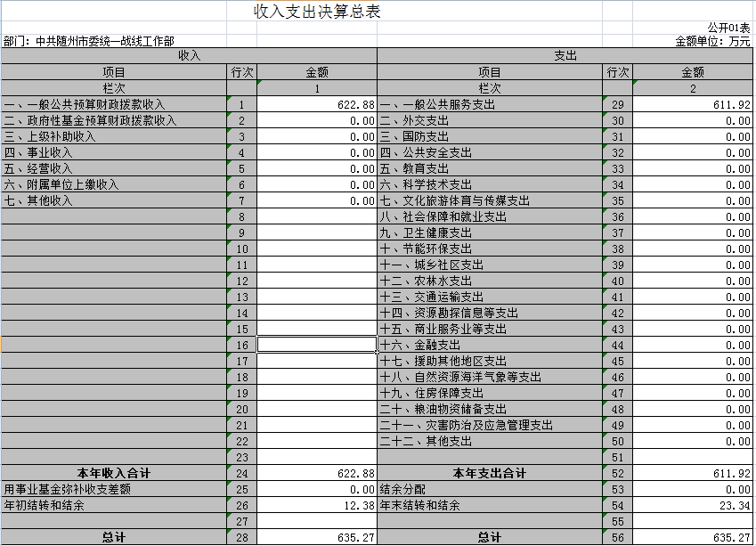The height and width of the screenshot is (546, 756).
Task: Click the cell 二十一、灾害防治及应急管理支出
Action: (x=467, y=426)
